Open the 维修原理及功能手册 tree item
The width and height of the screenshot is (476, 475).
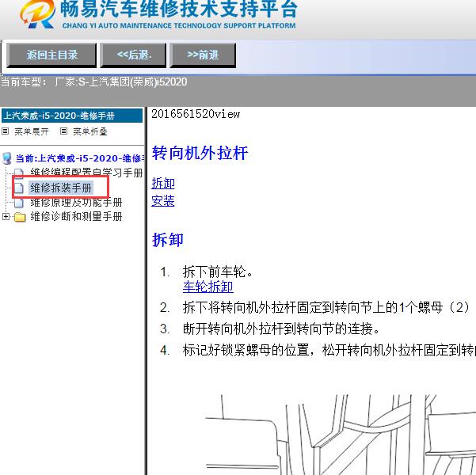pos(76,202)
